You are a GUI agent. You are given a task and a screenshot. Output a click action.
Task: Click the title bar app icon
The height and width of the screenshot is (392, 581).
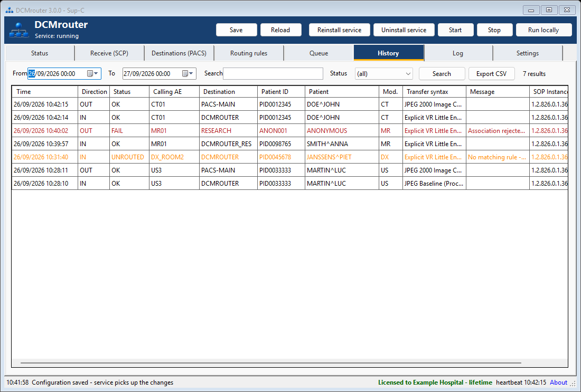[10, 10]
